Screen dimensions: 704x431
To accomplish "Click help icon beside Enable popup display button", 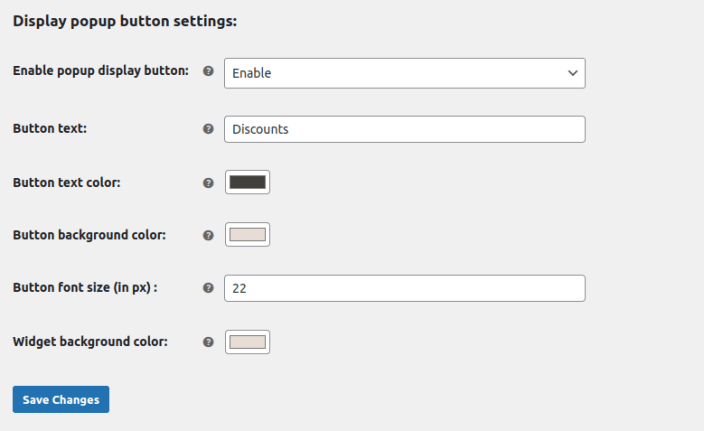I will [x=208, y=72].
